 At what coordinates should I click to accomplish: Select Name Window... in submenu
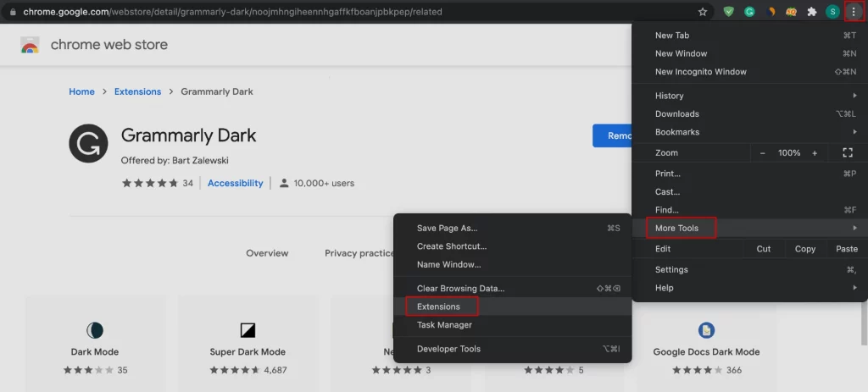513,265
